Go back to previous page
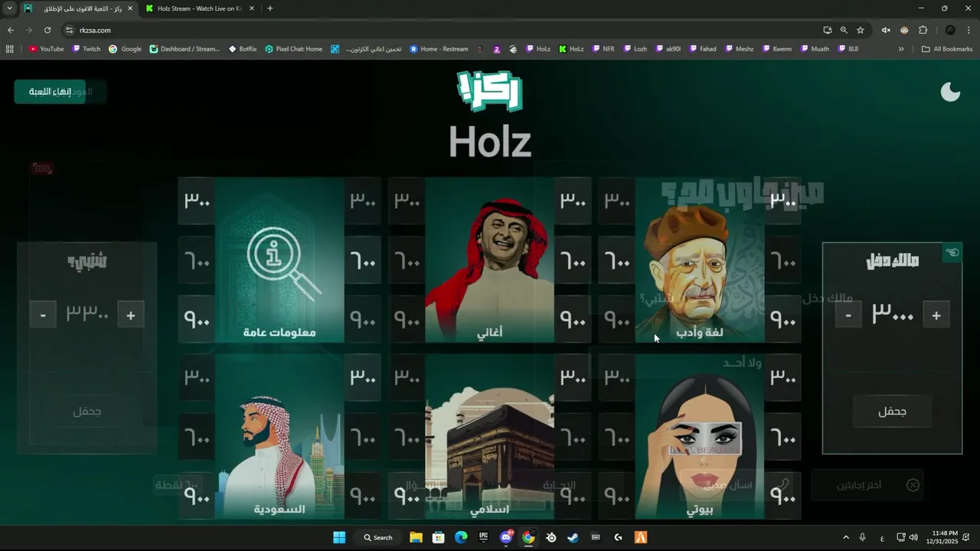The width and height of the screenshot is (980, 551). click(11, 30)
